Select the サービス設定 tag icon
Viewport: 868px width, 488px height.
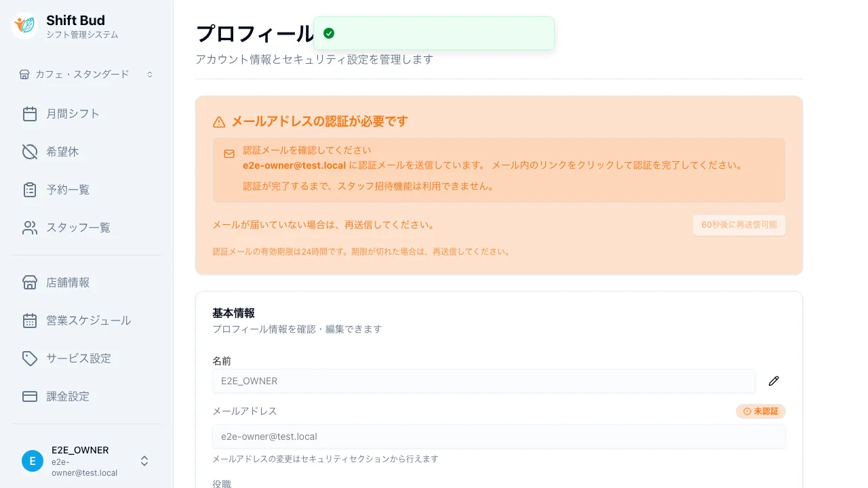[x=30, y=358]
